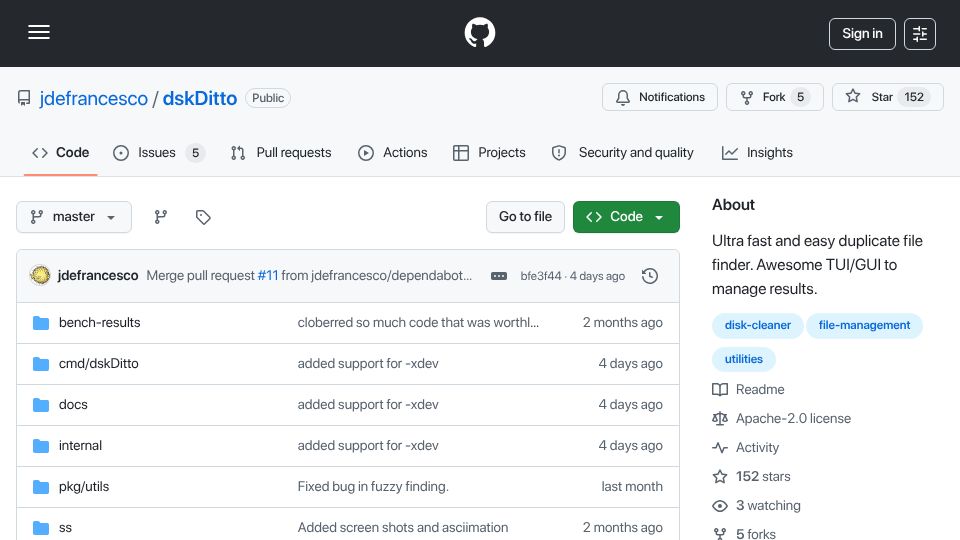Click the docs folder icon
This screenshot has height=540, width=960.
pos(41,405)
